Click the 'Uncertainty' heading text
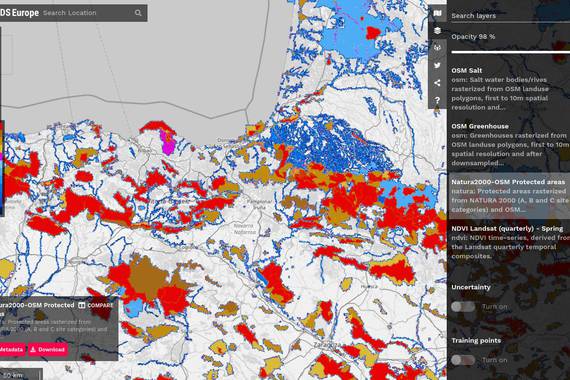Screen dimensions: 570x380 [x=471, y=287]
